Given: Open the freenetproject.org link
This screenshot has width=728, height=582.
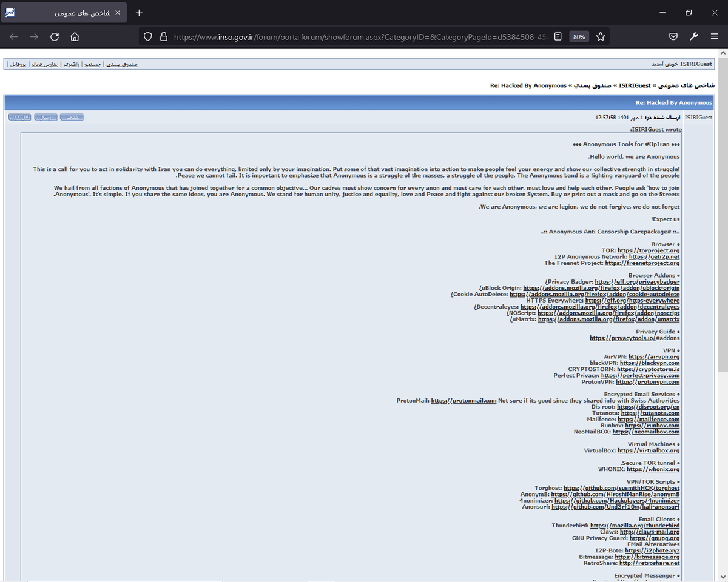Looking at the screenshot, I should tap(642, 263).
